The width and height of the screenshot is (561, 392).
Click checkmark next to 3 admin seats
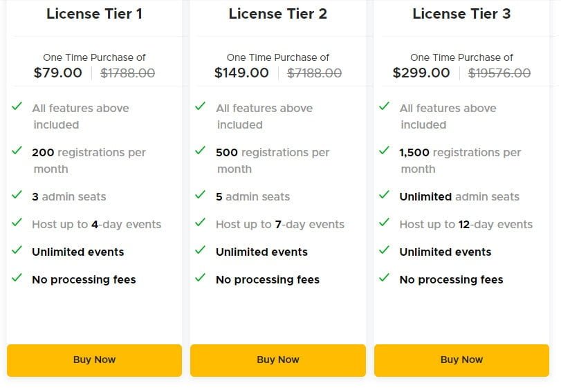click(17, 195)
